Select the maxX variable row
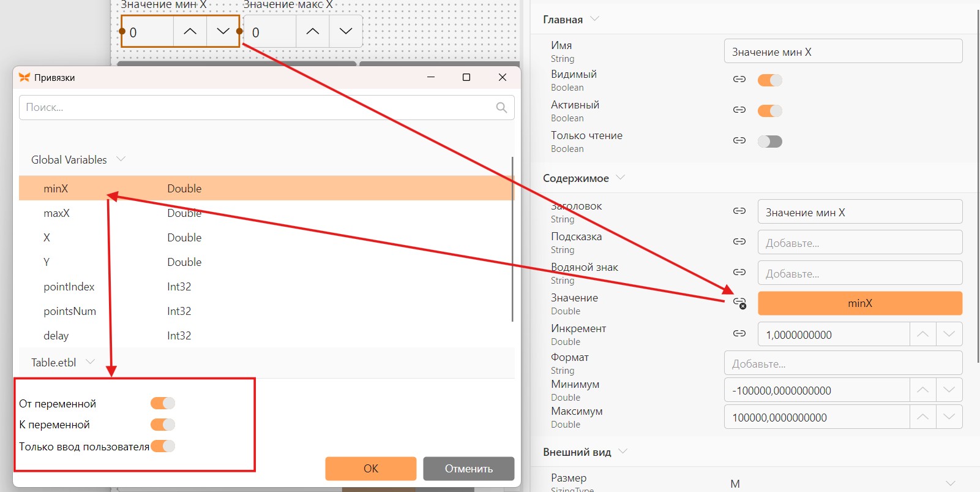 (x=266, y=213)
